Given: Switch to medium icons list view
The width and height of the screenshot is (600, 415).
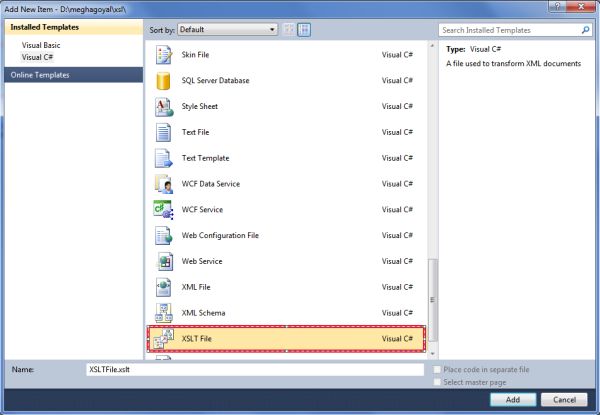Looking at the screenshot, I should [x=304, y=29].
